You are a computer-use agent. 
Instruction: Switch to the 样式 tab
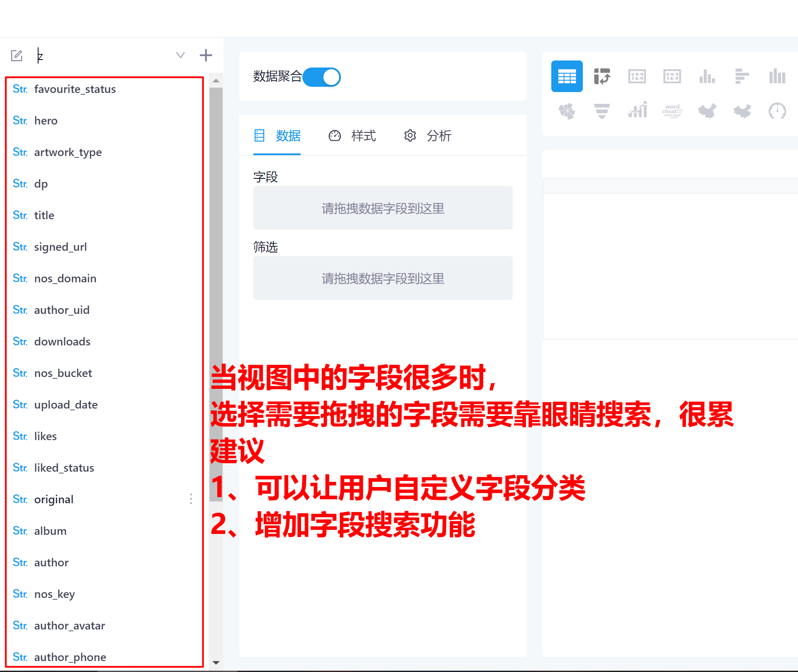click(x=364, y=136)
